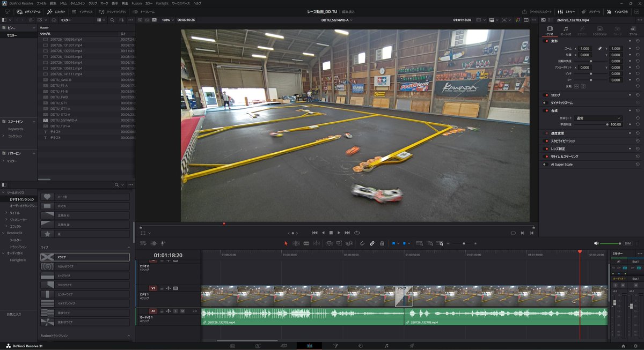Screen dimensions: 644x350
Task: Open the 合成モード dropdown
Action: tap(598, 118)
